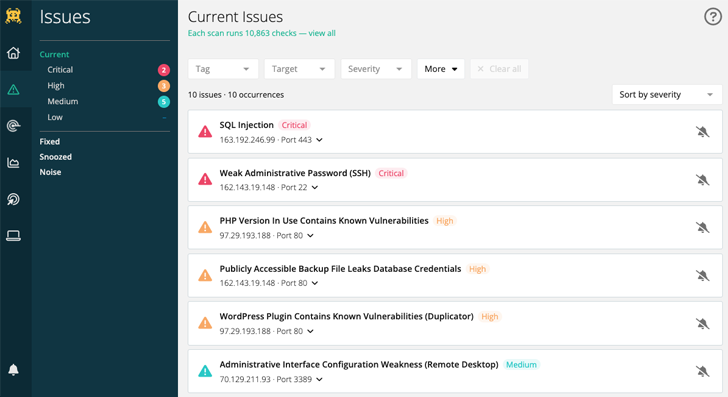This screenshot has width=728, height=397.
Task: Open the Snoozed issues section
Action: 56,157
